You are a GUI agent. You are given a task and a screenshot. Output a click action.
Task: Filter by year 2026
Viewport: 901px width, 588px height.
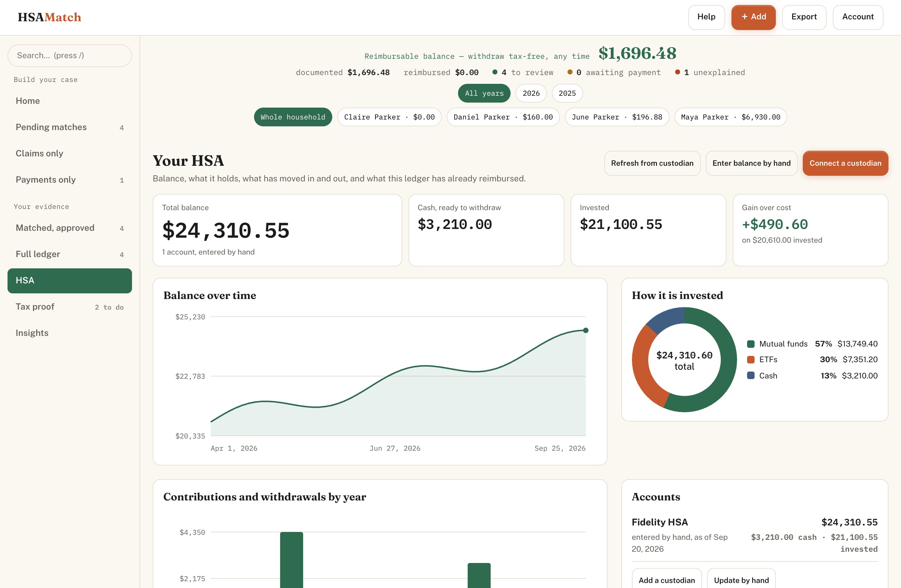(x=531, y=93)
